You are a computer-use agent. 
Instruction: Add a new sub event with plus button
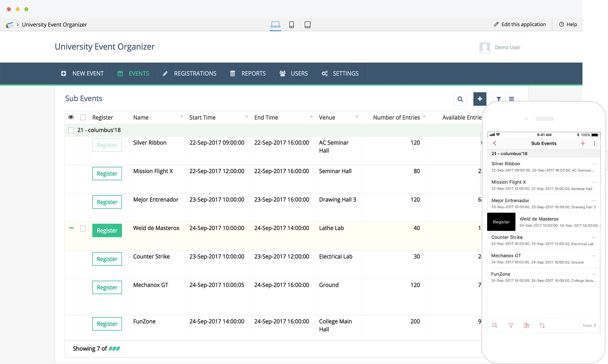480,99
